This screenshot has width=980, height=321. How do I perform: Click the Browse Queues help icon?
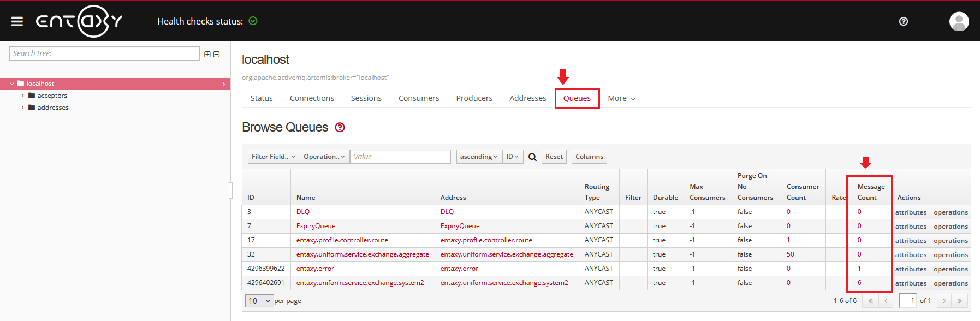[340, 127]
